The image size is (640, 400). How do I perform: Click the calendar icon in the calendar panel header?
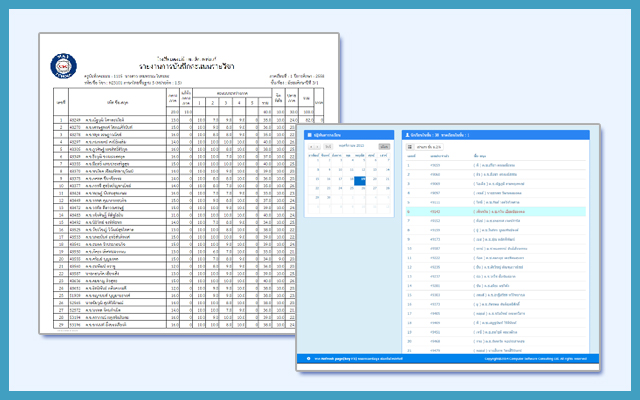(310, 135)
